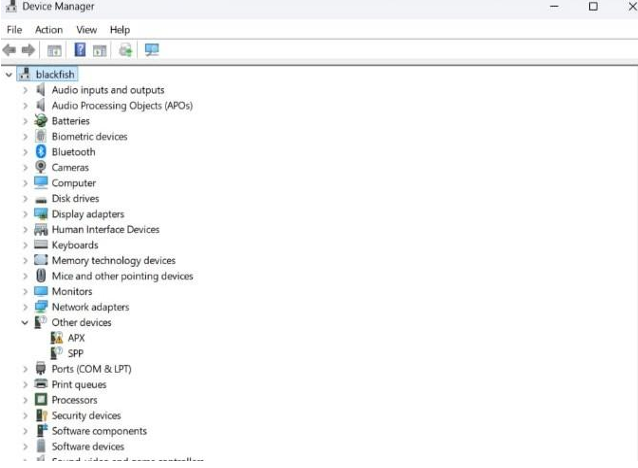
Task: Click the Network adapters icon
Action: coord(41,306)
